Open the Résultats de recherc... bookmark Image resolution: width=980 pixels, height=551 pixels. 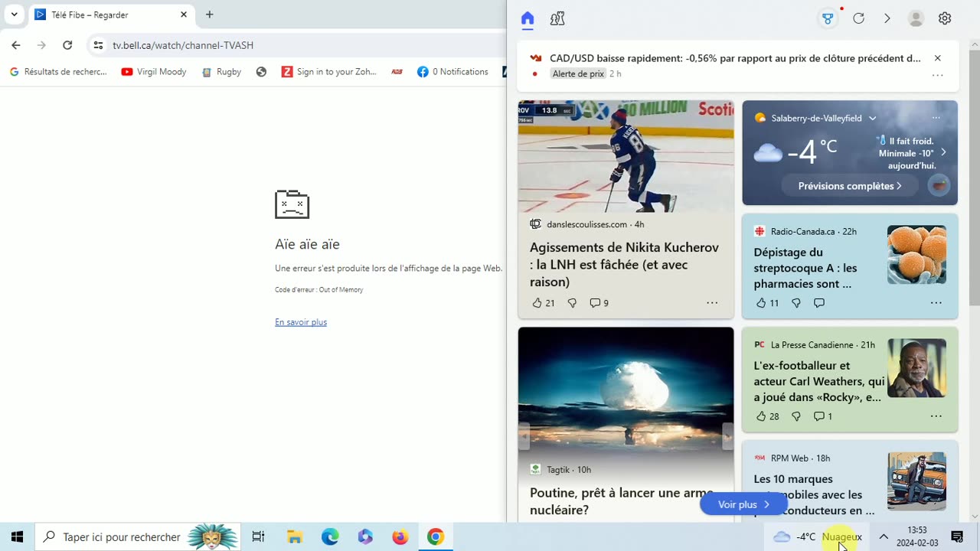pos(58,72)
